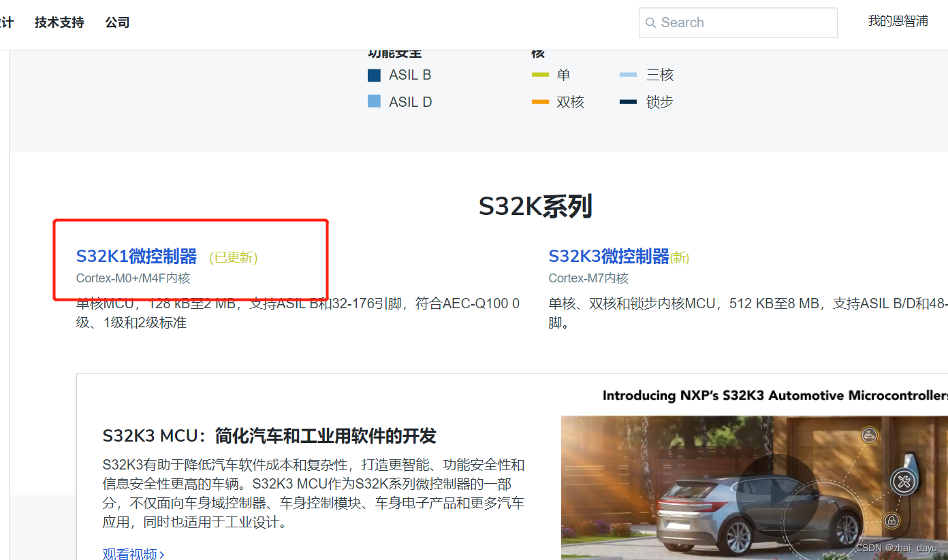Click the orange 双核 legend line
The image size is (948, 560).
point(540,102)
